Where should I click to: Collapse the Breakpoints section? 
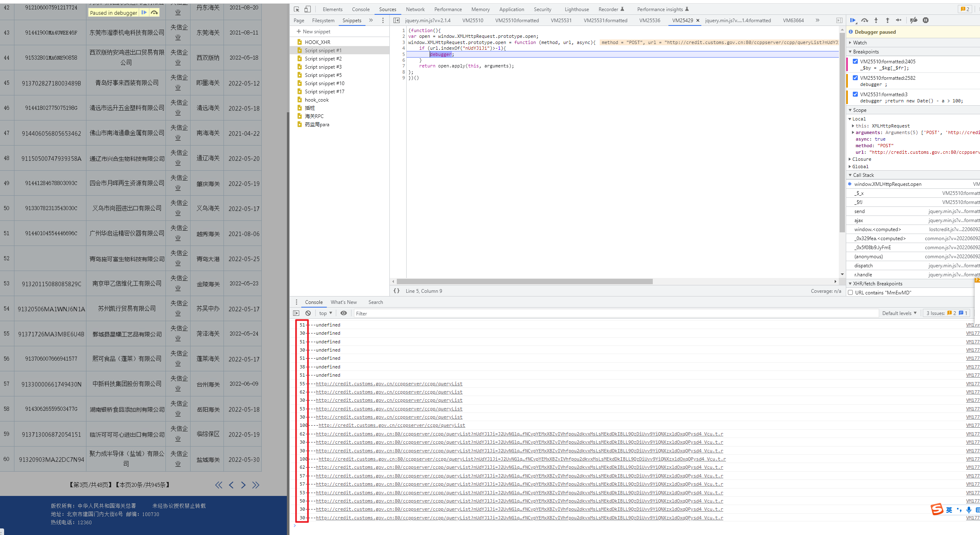(866, 51)
